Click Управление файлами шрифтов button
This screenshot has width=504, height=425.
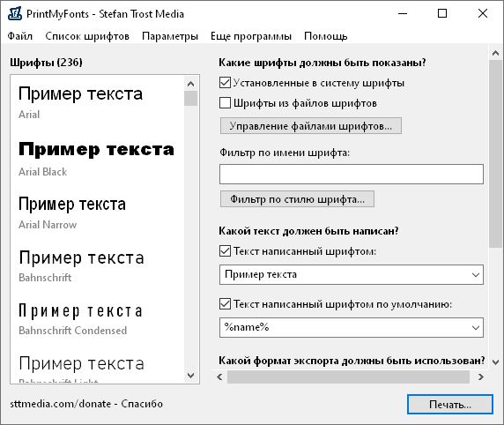point(311,126)
